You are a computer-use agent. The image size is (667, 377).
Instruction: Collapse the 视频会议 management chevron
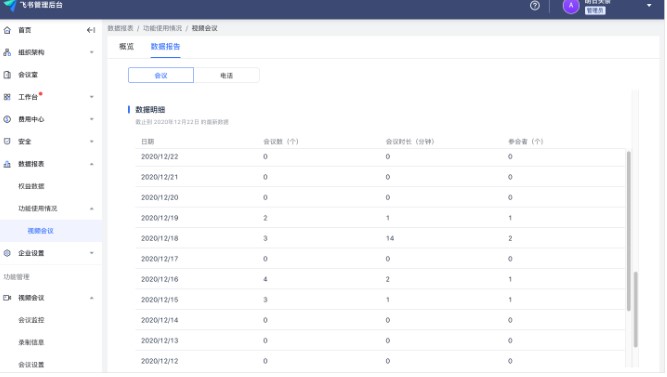click(x=91, y=298)
